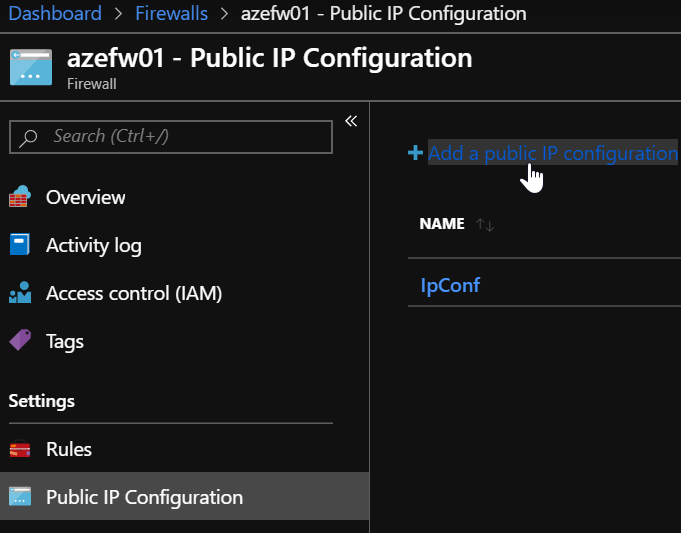Click the magnifier icon in search box

tap(29, 137)
